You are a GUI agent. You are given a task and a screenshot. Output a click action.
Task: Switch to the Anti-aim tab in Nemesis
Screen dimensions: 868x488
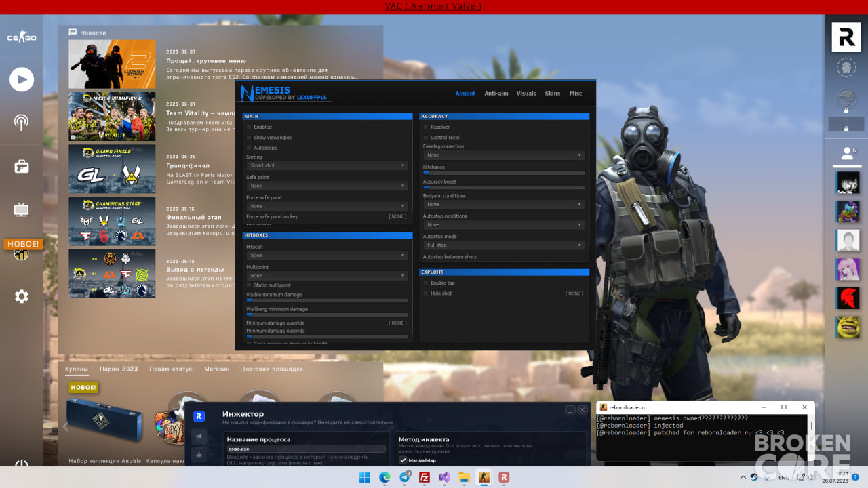(x=496, y=94)
